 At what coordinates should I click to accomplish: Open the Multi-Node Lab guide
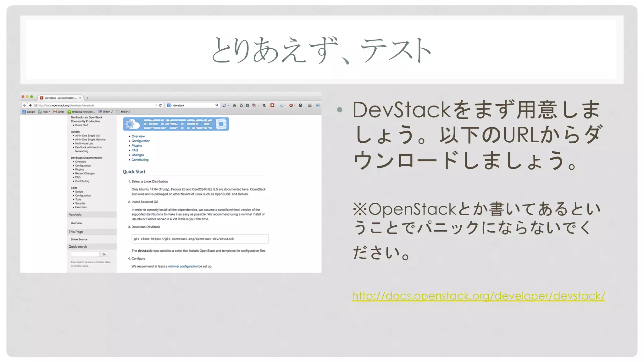(x=84, y=143)
